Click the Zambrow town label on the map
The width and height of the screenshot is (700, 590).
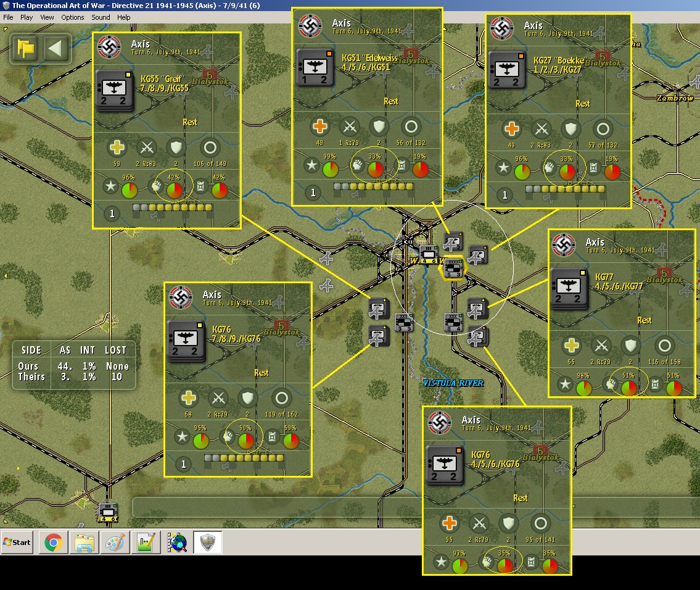675,98
